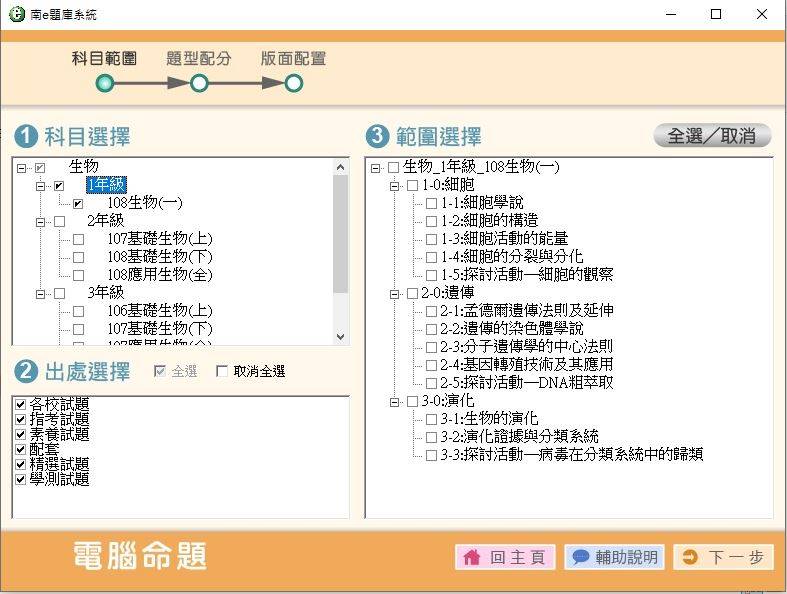787x594 pixels.
Task: Uncheck 各校試題 source
Action: pos(21,404)
